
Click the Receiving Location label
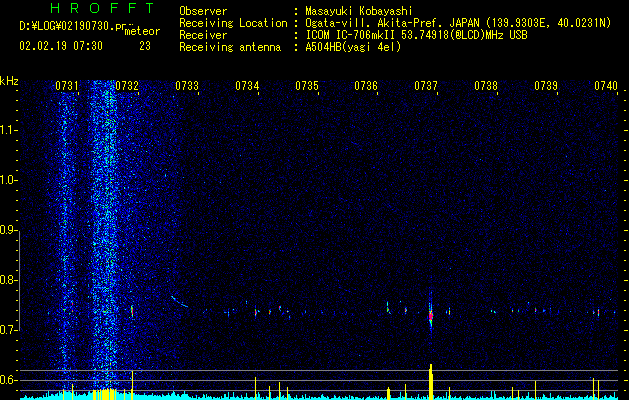(x=233, y=23)
